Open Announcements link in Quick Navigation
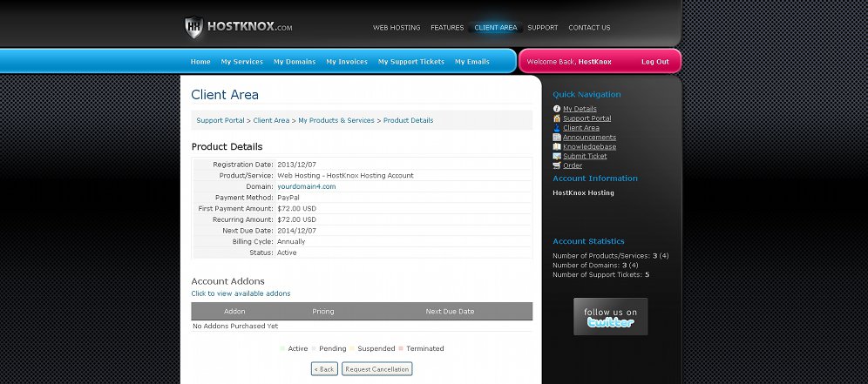 (589, 138)
